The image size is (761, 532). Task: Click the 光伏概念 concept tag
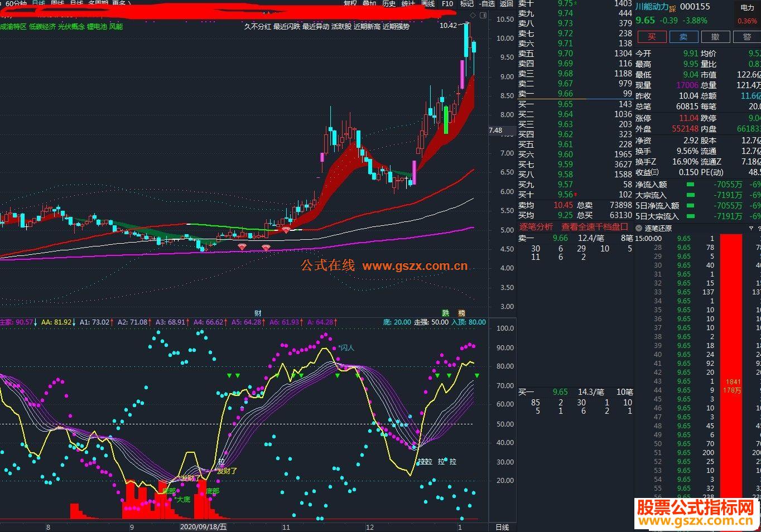71,26
